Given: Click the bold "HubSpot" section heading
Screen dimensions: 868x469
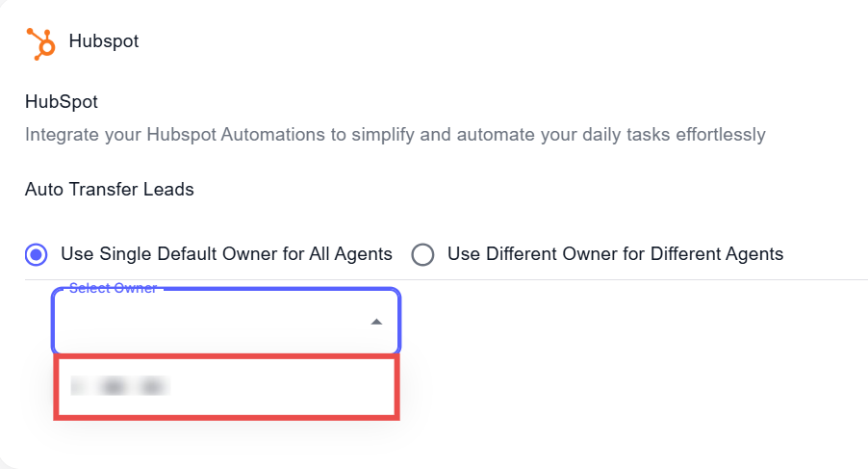Looking at the screenshot, I should coord(62,101).
